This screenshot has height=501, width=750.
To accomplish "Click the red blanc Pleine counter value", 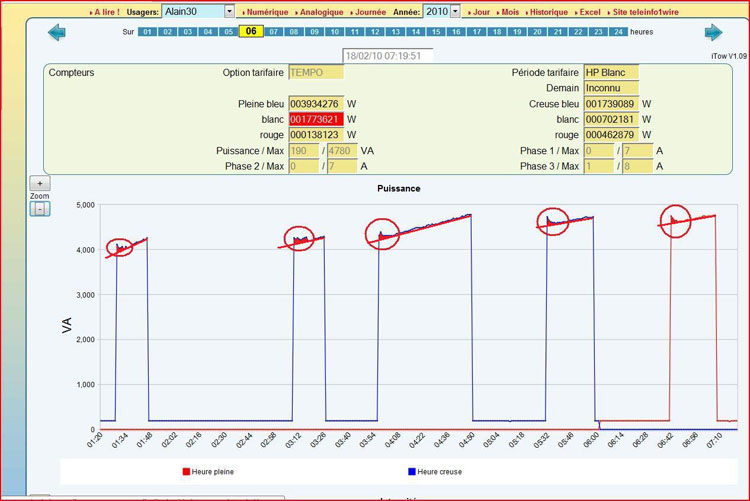I will 316,119.
